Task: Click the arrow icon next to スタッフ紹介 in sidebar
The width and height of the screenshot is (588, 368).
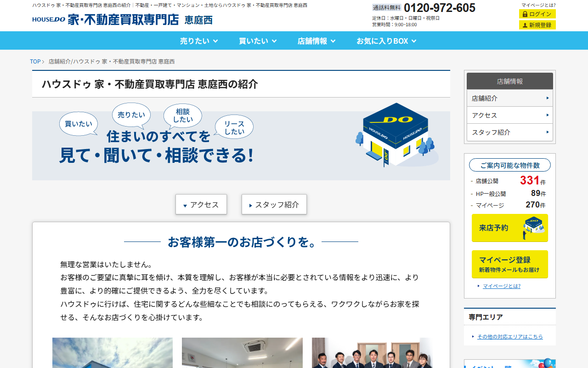Action: 548,132
